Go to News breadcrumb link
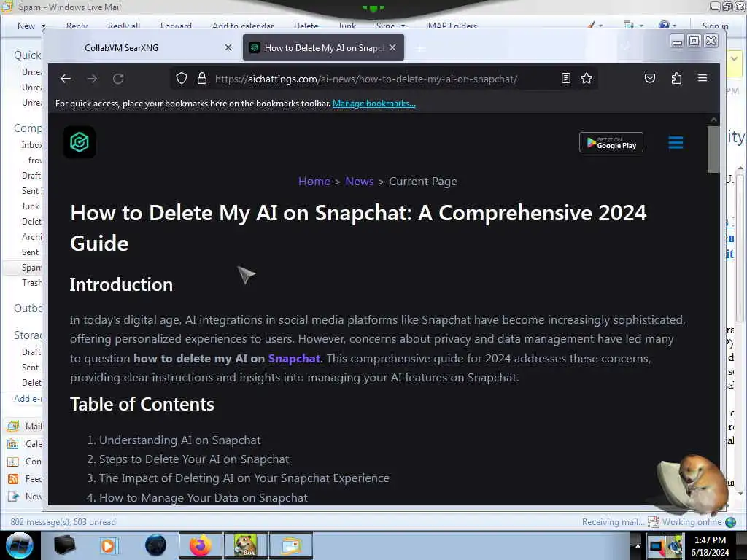The height and width of the screenshot is (560, 747). [x=359, y=182]
